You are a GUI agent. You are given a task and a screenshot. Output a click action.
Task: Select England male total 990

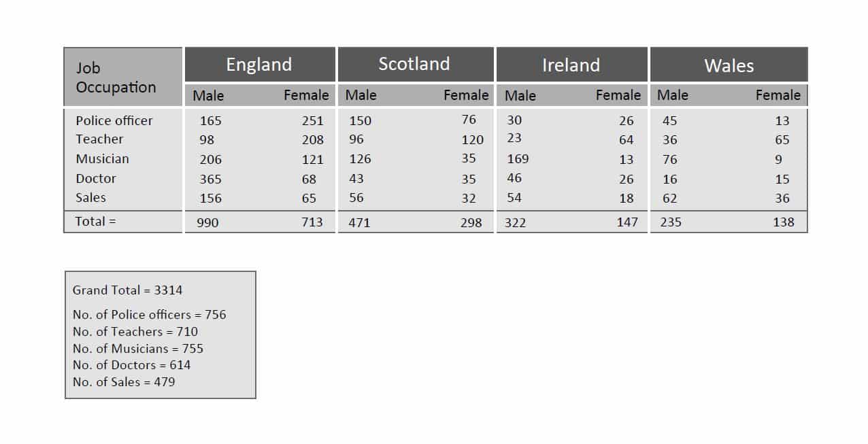[207, 222]
